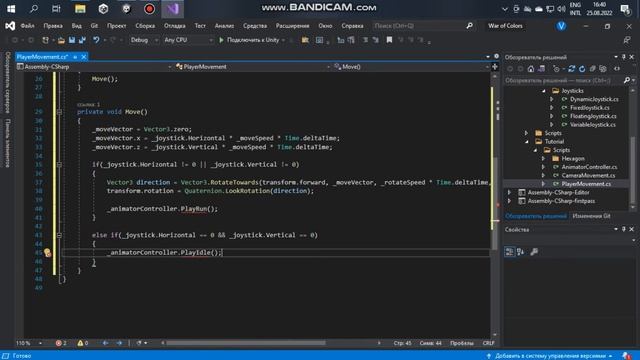Screen dimensions: 640x360
Task: Click the CRLF line ending indicator
Action: tap(488, 343)
